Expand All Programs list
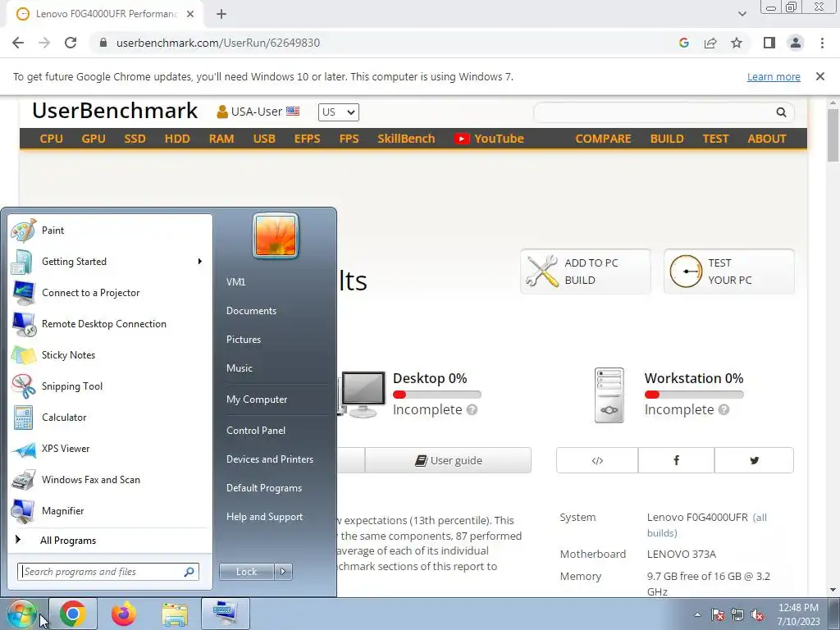 [x=109, y=541]
